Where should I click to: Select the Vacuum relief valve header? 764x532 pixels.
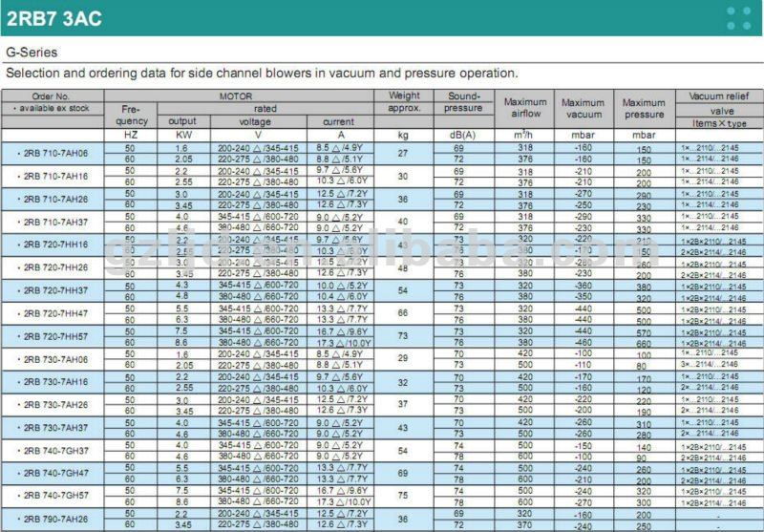pos(719,103)
